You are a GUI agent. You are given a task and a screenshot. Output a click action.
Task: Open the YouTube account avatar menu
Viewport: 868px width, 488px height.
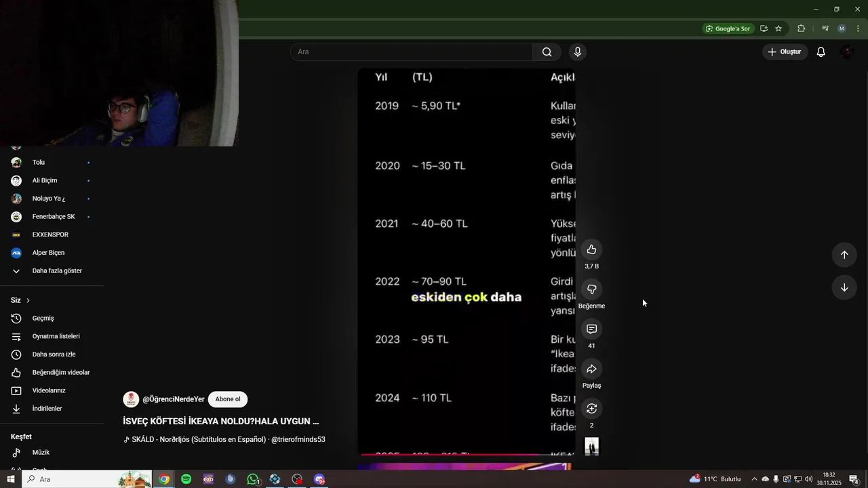point(846,52)
